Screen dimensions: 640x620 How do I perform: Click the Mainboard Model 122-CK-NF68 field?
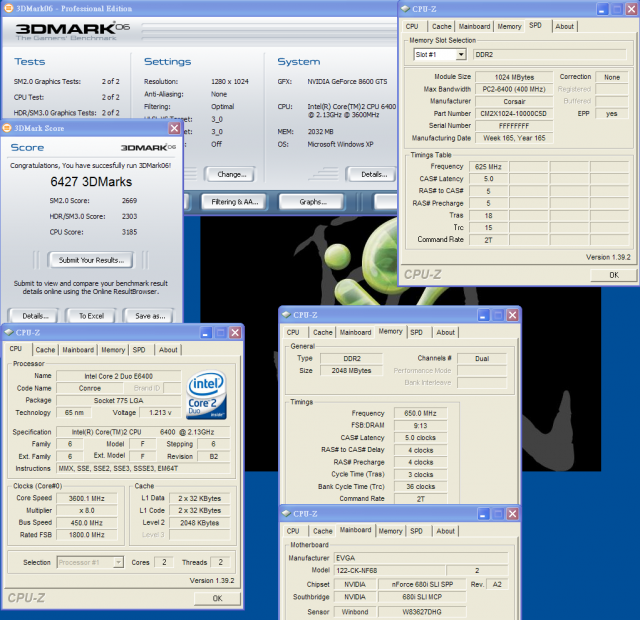click(389, 570)
